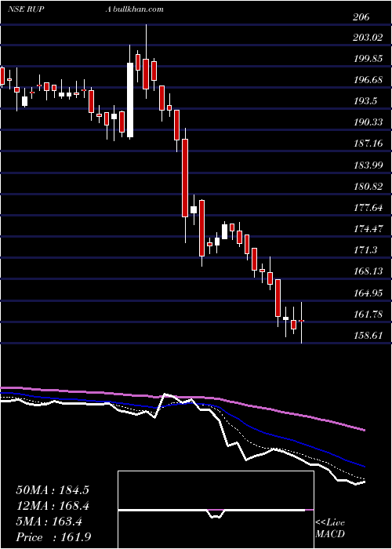Click the 168.13 price axis label
Image resolution: width=392 pixels, height=549 pixels.
[x=368, y=271]
